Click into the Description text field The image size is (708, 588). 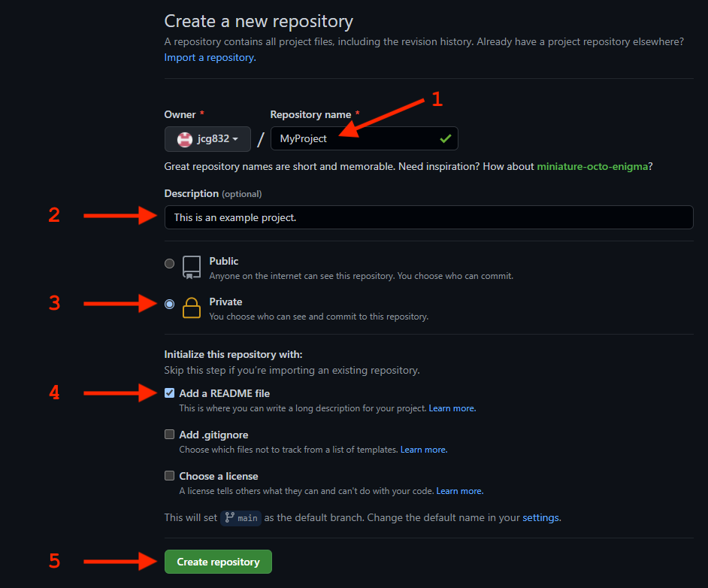429,217
